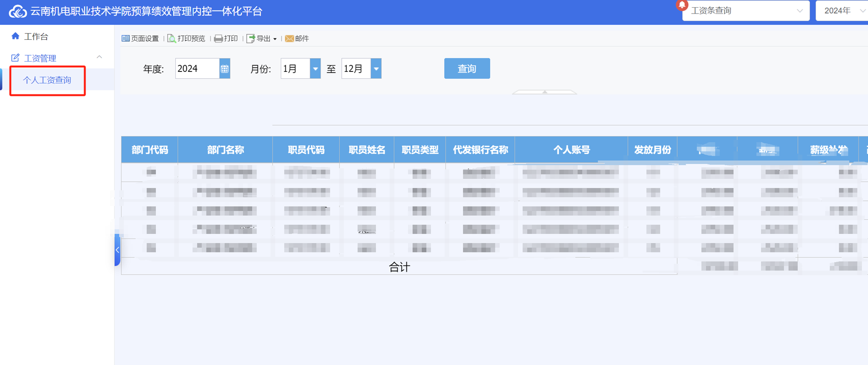Click the printer icon to print

[218, 38]
